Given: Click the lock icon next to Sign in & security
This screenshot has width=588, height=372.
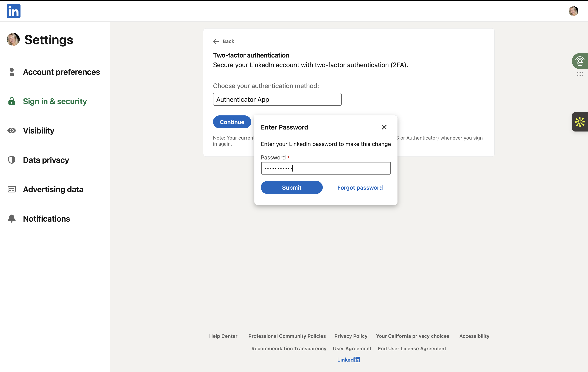Looking at the screenshot, I should (11, 101).
